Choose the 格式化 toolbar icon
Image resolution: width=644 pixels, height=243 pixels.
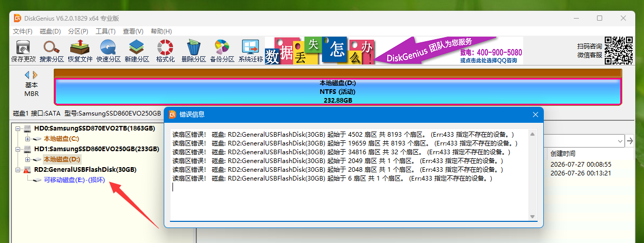(x=165, y=51)
